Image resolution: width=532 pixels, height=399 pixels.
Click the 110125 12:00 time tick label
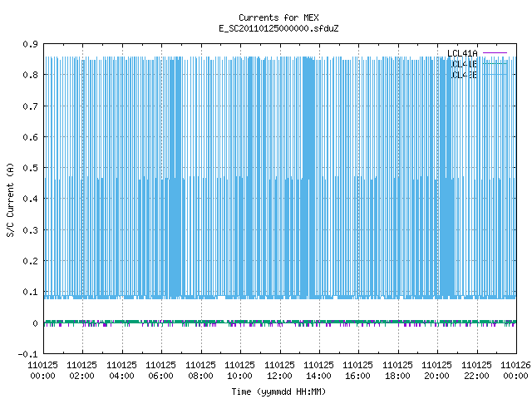click(279, 371)
